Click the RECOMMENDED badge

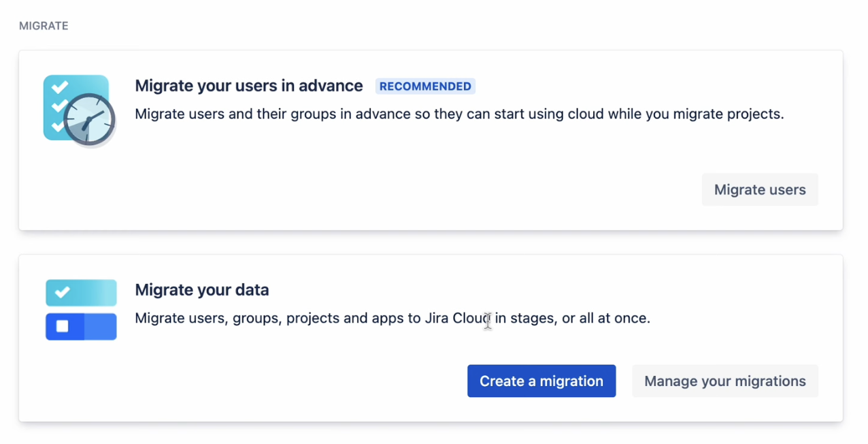[x=425, y=86]
